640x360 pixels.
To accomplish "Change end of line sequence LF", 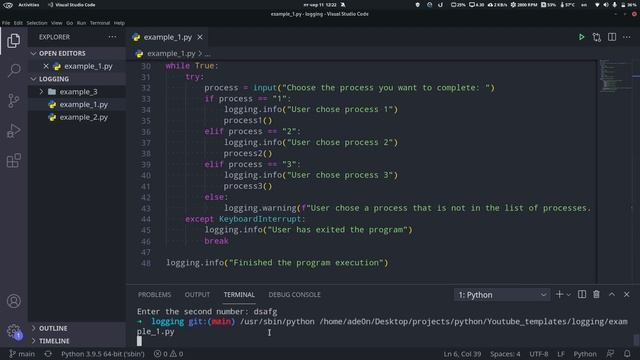I will [x=561, y=354].
